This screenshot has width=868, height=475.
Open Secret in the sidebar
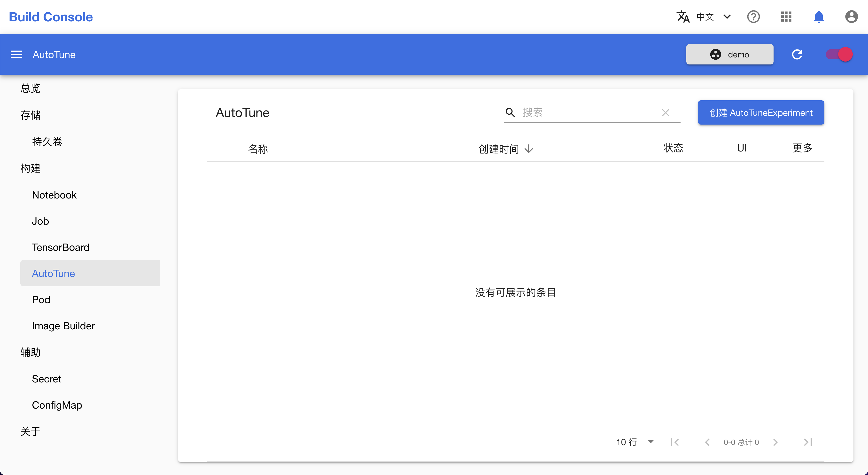[46, 379]
